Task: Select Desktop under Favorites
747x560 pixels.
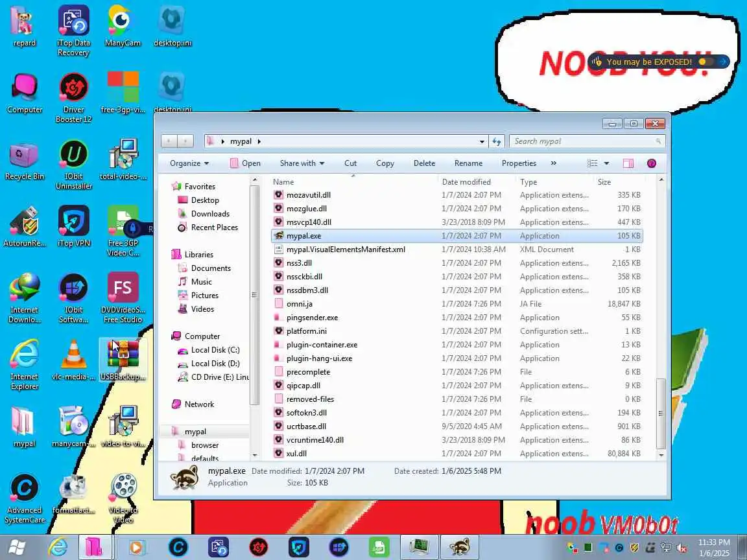Action: pos(205,200)
